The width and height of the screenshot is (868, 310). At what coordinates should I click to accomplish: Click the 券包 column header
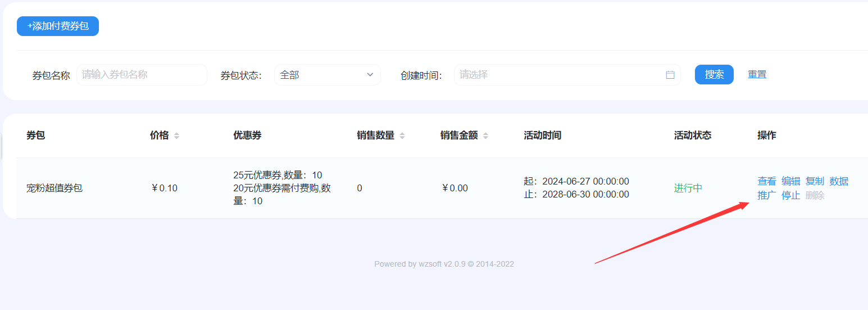tap(35, 136)
